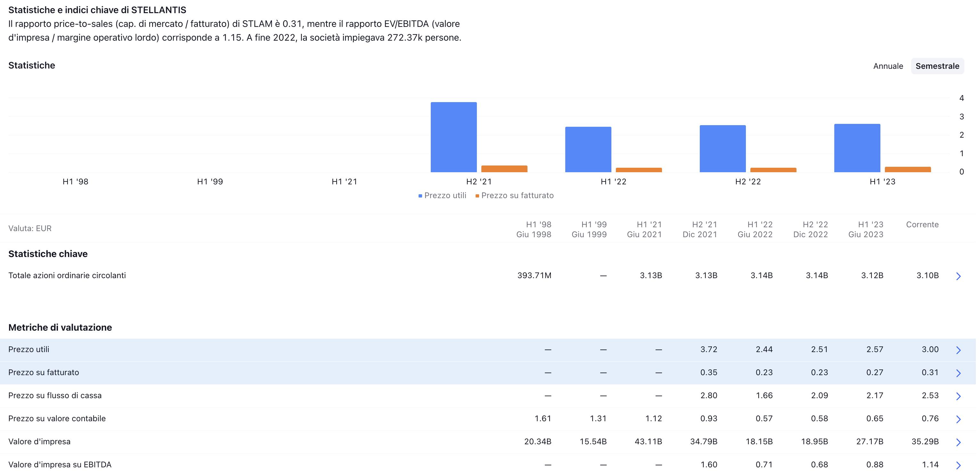
Task: Click the current Prezzo utili value 3.00
Action: click(x=930, y=349)
